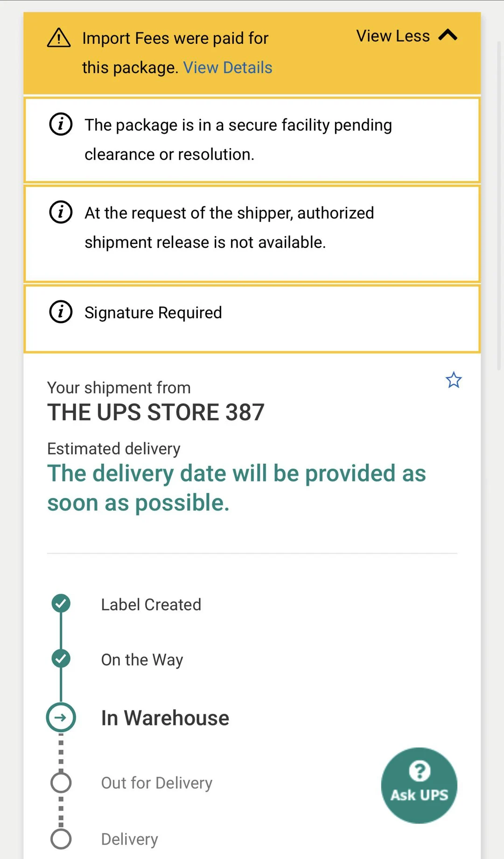
Task: Collapse the import fees banner via View Less
Action: [x=392, y=36]
